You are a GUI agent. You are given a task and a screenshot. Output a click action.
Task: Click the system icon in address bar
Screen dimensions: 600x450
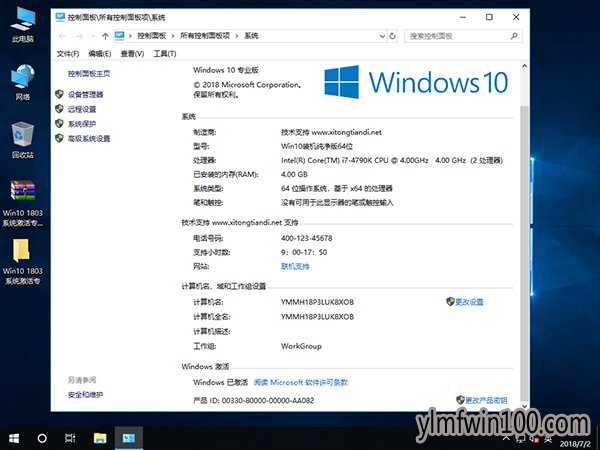[120, 36]
